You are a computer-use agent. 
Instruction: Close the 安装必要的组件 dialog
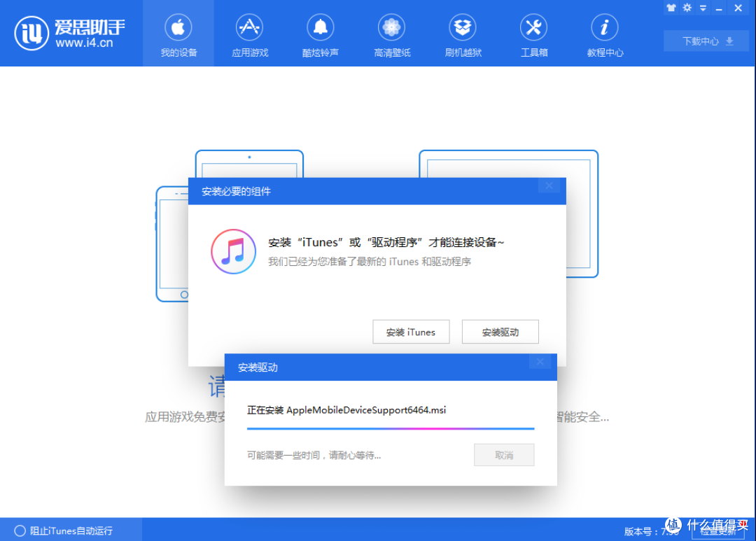pos(549,185)
